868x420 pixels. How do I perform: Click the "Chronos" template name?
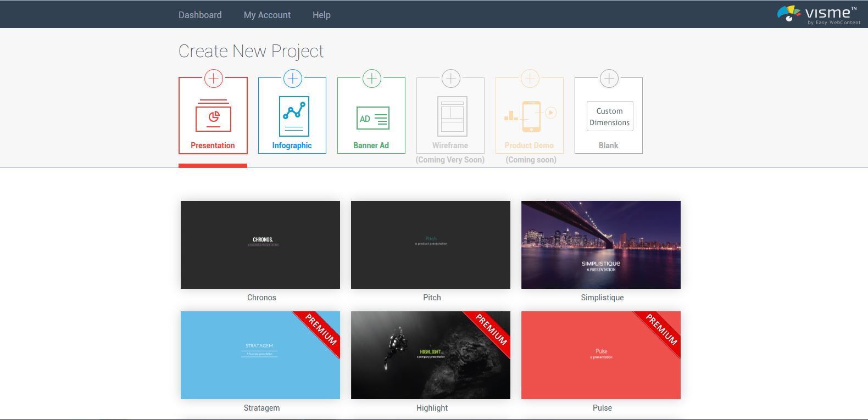[261, 298]
